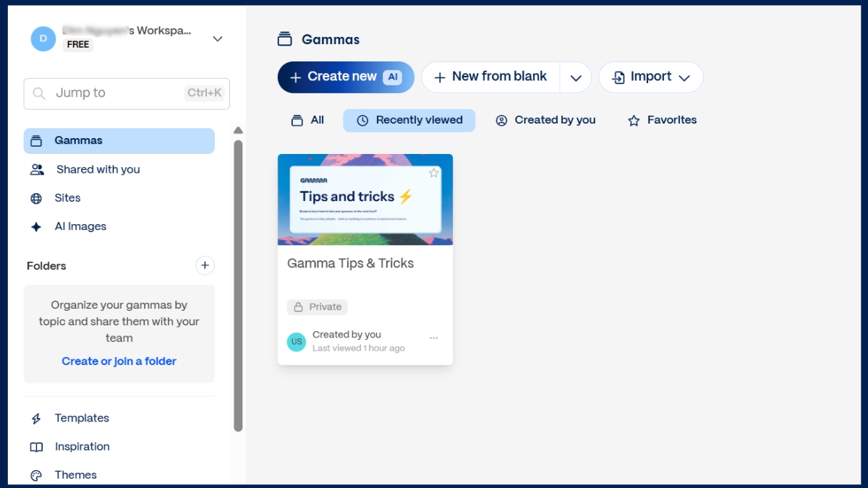
Task: Click the Last viewed 1 hour ago text
Action: coord(359,348)
